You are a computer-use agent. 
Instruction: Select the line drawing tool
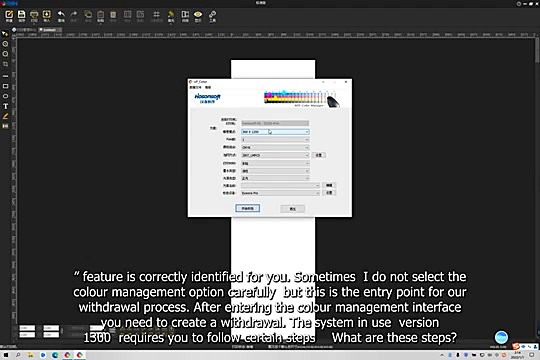tap(5, 76)
